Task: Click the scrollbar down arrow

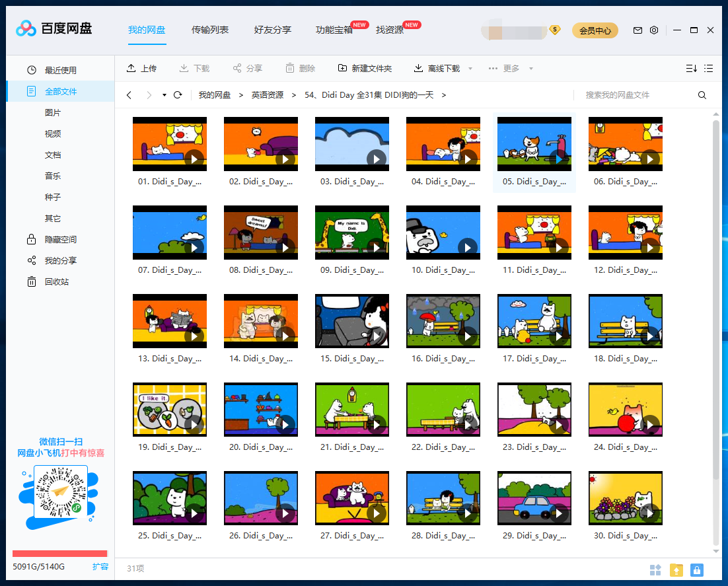Action: coord(716,551)
